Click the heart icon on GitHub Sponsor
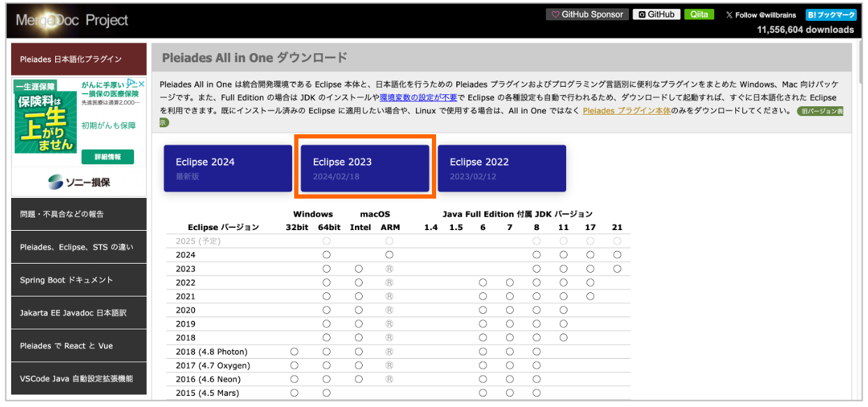Image resolution: width=868 pixels, height=407 pixels. (x=557, y=13)
